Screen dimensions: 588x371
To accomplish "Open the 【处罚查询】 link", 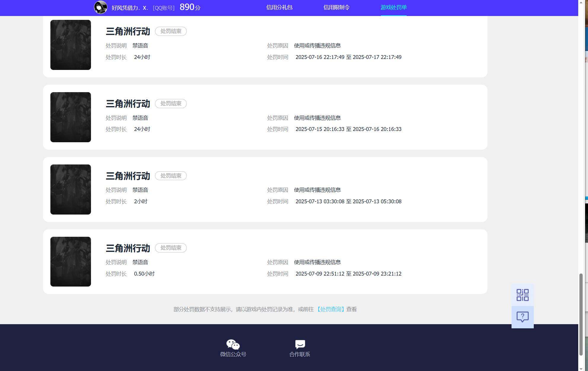I will pos(330,309).
